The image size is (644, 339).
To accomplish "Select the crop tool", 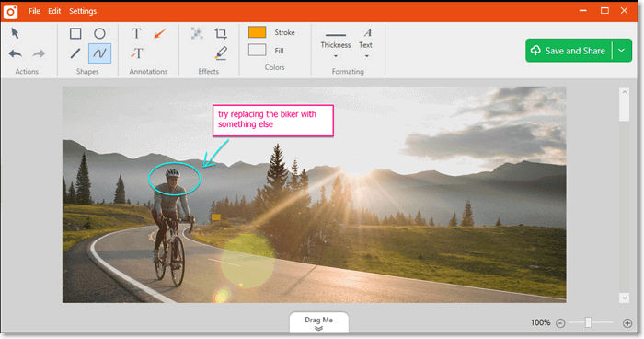I will (x=221, y=33).
